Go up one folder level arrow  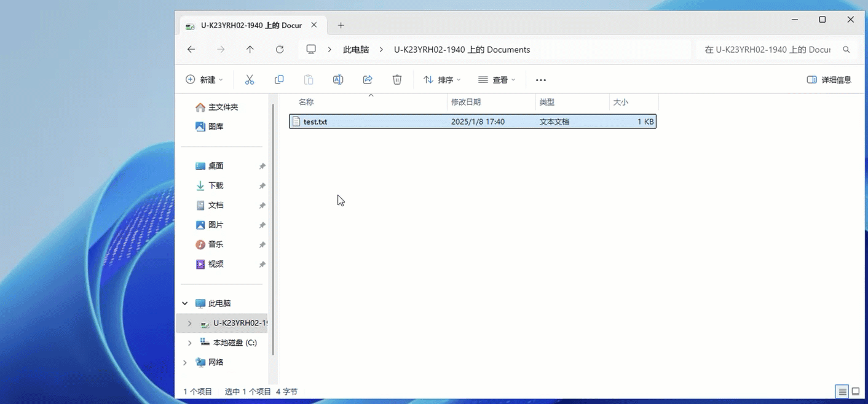click(x=250, y=49)
